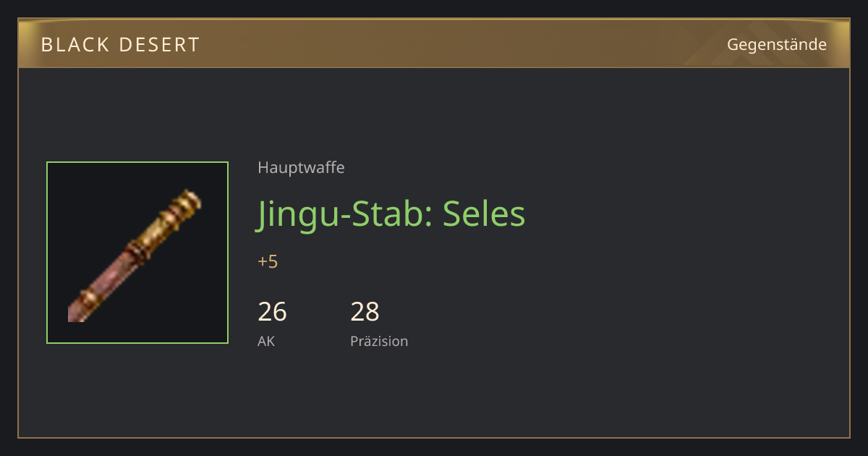Open the Gegenstände link in header
The image size is (868, 456).
776,45
